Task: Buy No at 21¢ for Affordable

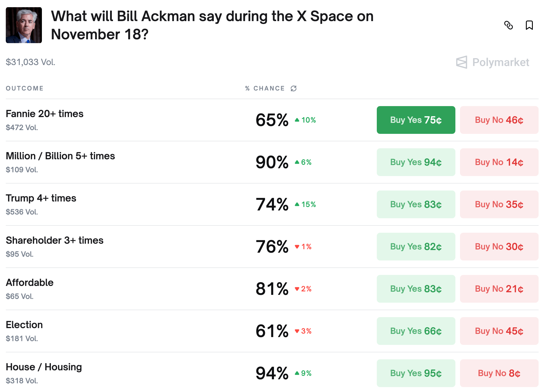Action: (x=499, y=289)
